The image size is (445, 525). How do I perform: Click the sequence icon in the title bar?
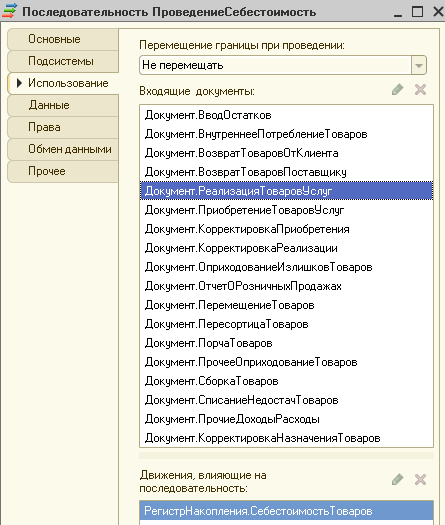[x=9, y=11]
